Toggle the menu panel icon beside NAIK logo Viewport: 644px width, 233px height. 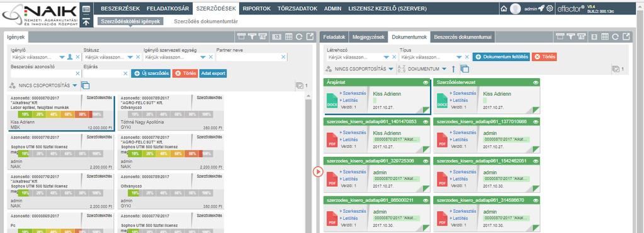pyautogui.click(x=86, y=9)
